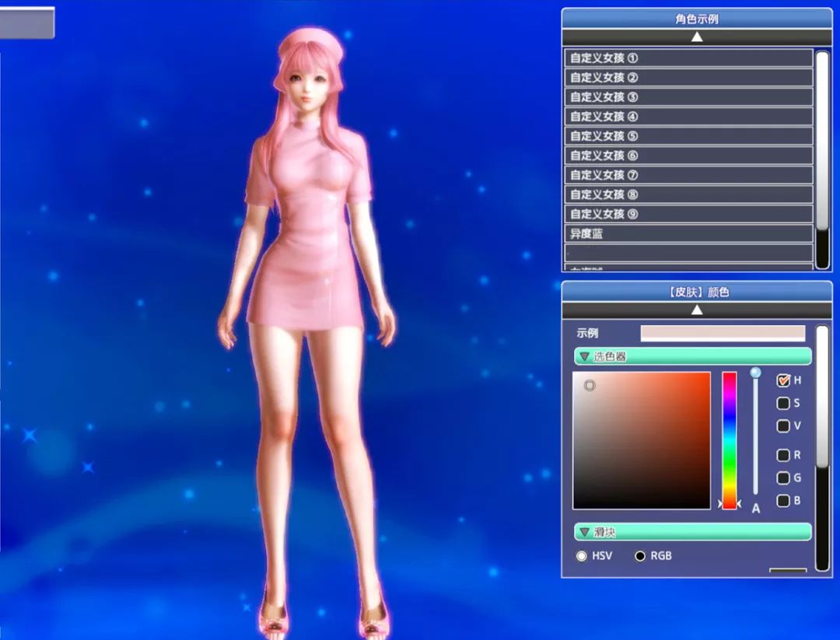Click the circular color picker cursor
The height and width of the screenshot is (640, 840).
pos(590,385)
